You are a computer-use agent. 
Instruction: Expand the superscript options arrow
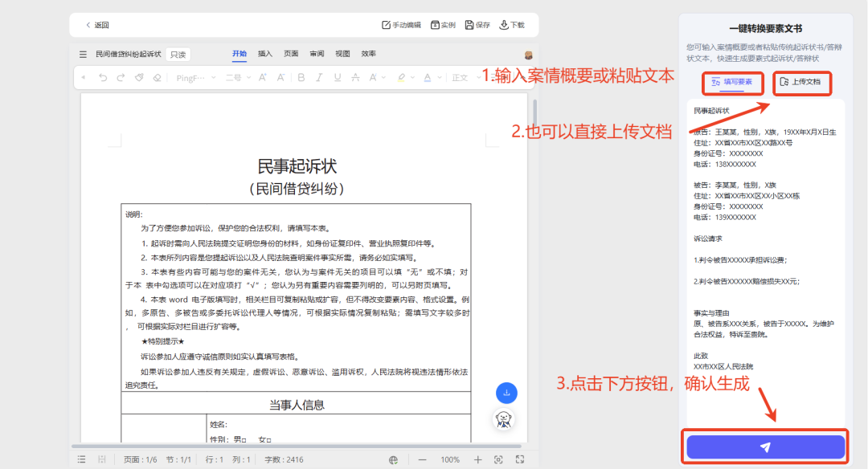(x=383, y=78)
